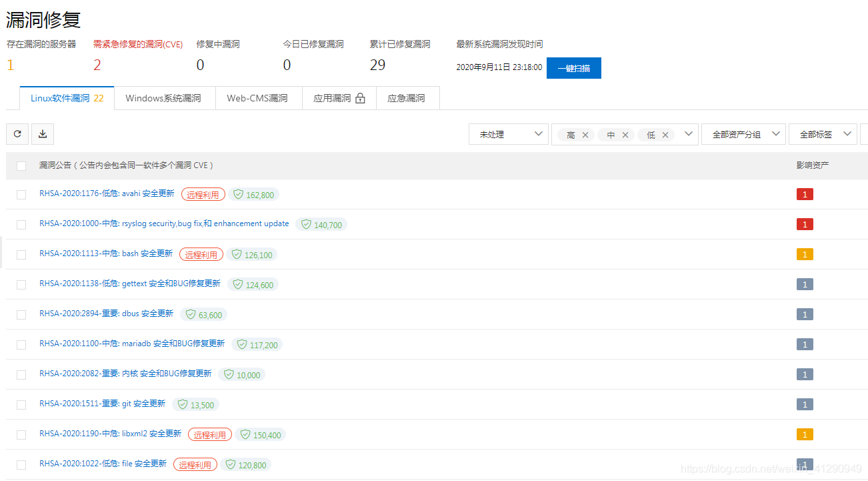The width and height of the screenshot is (868, 481).
Task: Check the libxml2 vulnerability row checkbox
Action: pyautogui.click(x=21, y=435)
